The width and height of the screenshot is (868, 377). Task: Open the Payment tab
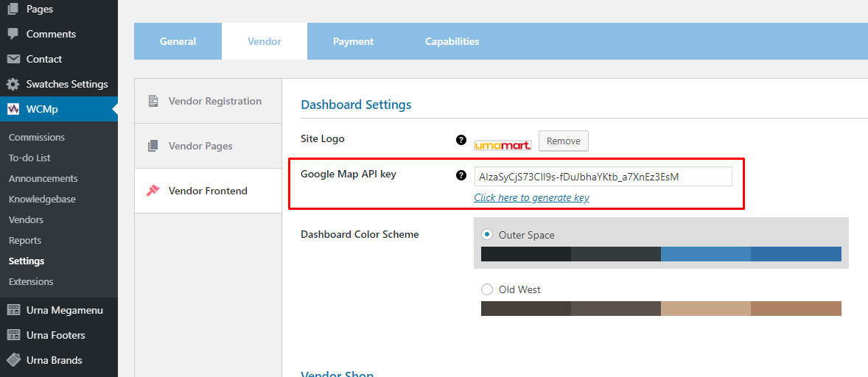coord(353,41)
